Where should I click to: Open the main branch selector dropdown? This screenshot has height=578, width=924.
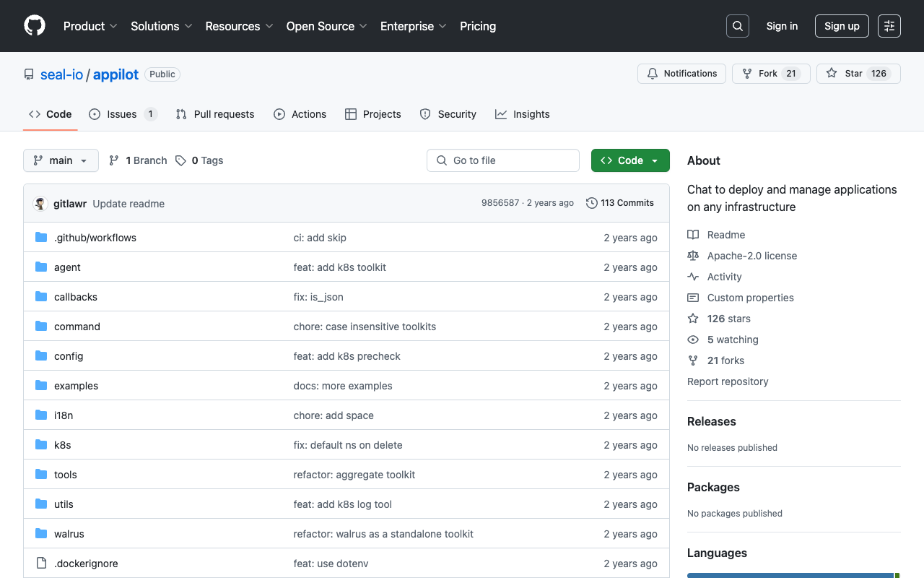[x=61, y=160]
